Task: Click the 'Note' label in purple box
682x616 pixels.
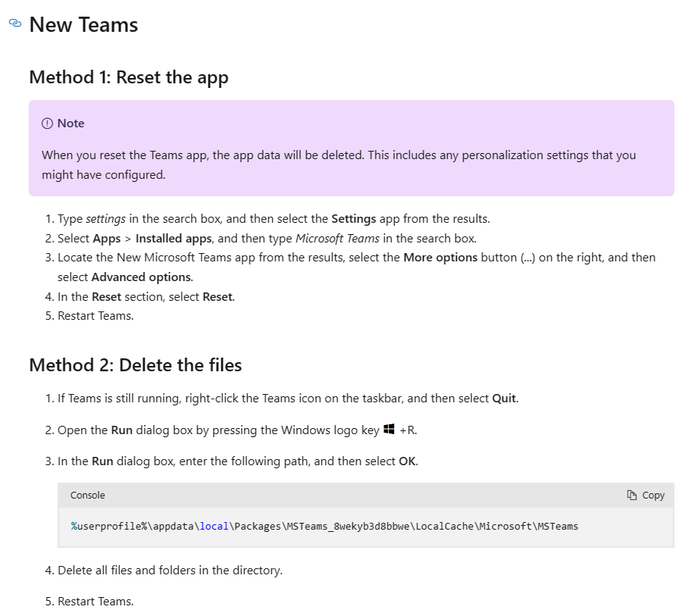Action: click(70, 124)
